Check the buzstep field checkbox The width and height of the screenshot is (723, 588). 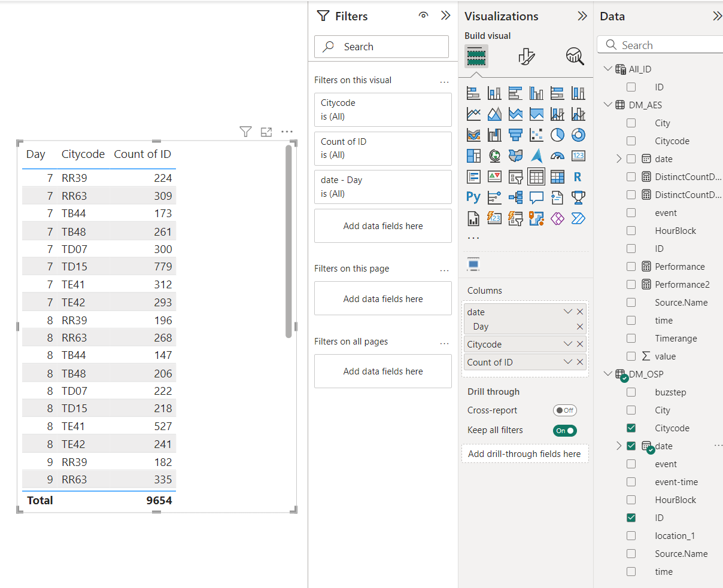pos(631,392)
